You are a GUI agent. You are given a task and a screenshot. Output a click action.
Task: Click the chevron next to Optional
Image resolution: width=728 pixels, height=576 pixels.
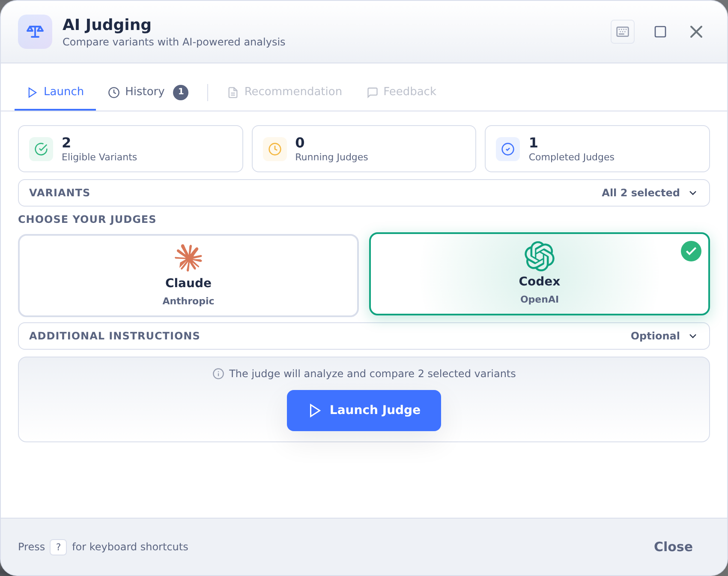[x=693, y=336]
